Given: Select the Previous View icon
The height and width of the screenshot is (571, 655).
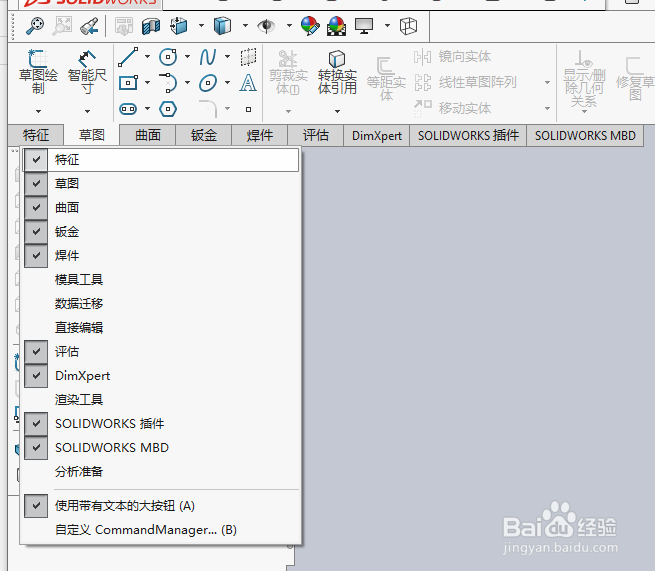Looking at the screenshot, I should (x=89, y=26).
